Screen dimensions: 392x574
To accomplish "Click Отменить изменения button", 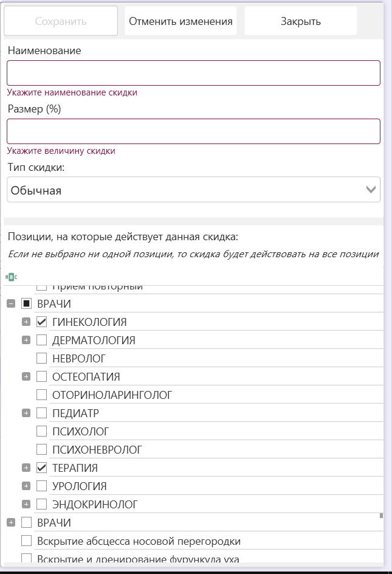I will [x=181, y=21].
